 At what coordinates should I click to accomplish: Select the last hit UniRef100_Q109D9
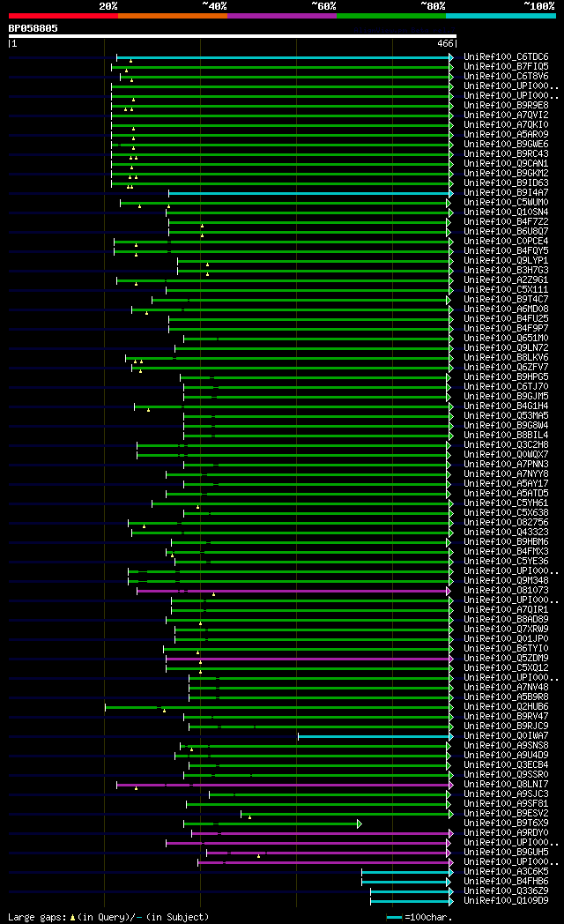506,900
